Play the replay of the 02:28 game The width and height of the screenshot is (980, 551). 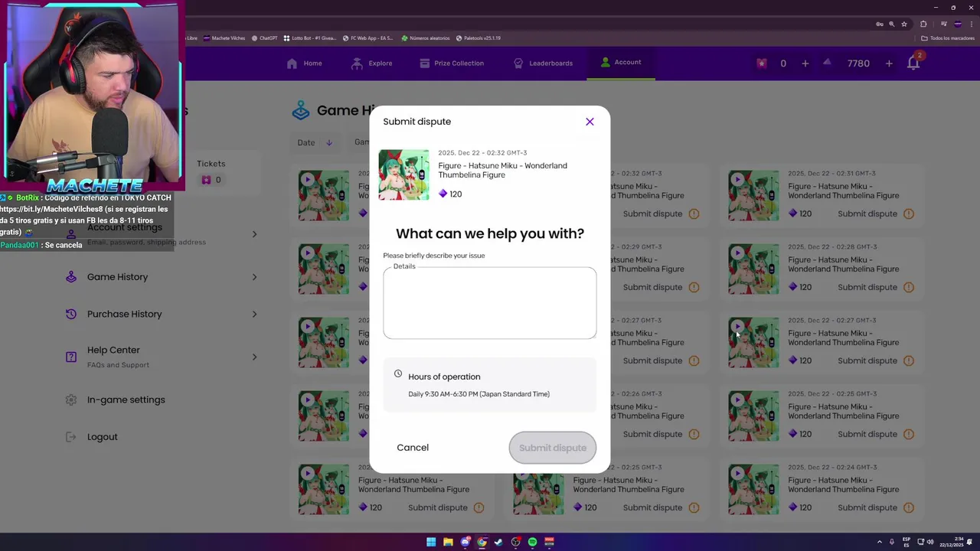[737, 253]
